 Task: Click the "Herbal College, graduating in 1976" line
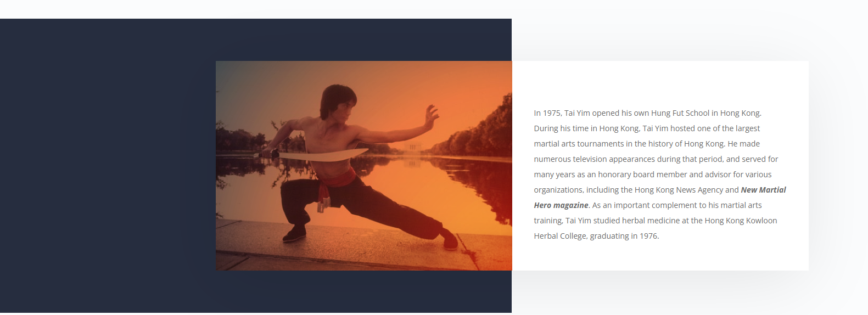(x=596, y=236)
